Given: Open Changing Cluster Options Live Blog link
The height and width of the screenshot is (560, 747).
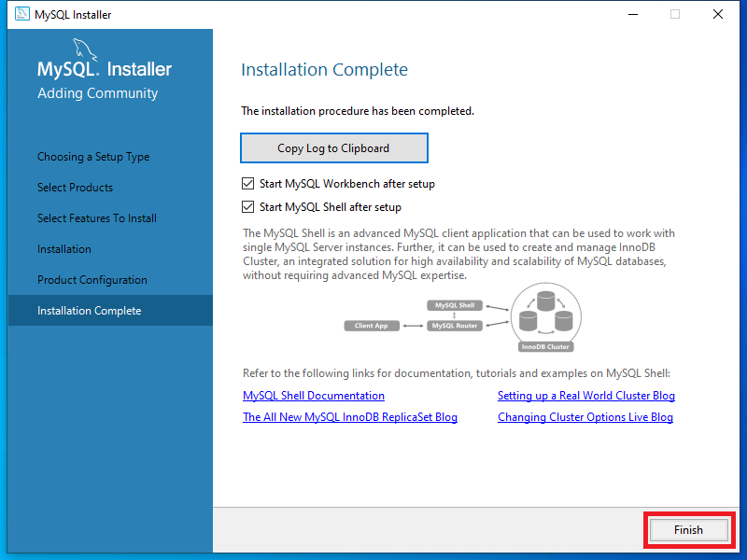Looking at the screenshot, I should (x=585, y=417).
